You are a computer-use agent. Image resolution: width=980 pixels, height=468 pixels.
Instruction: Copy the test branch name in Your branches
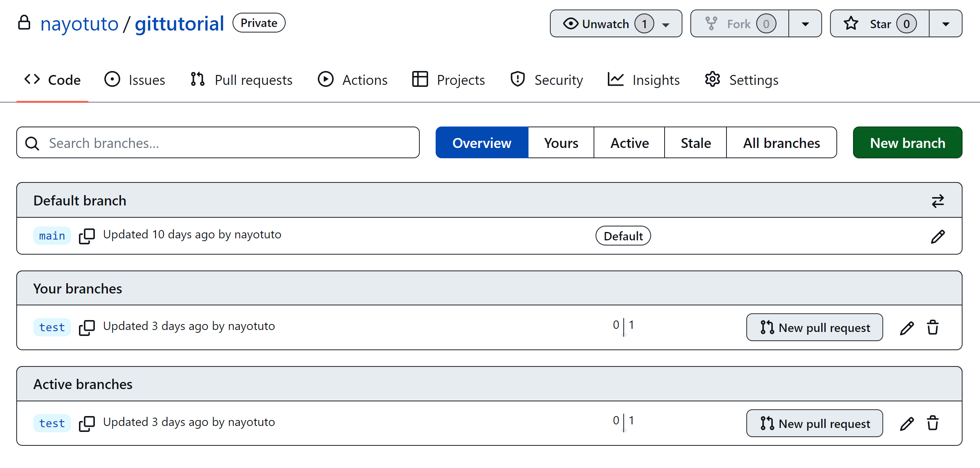[x=86, y=328]
